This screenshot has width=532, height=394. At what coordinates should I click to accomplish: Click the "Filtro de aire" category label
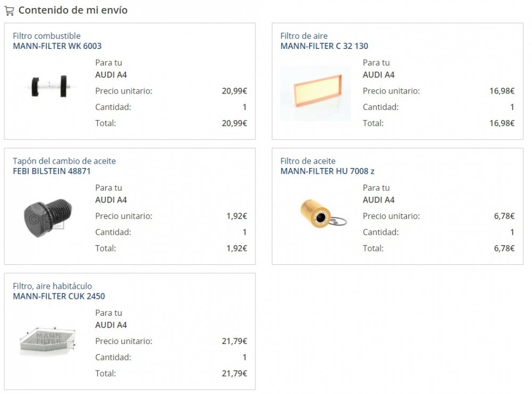pos(304,36)
